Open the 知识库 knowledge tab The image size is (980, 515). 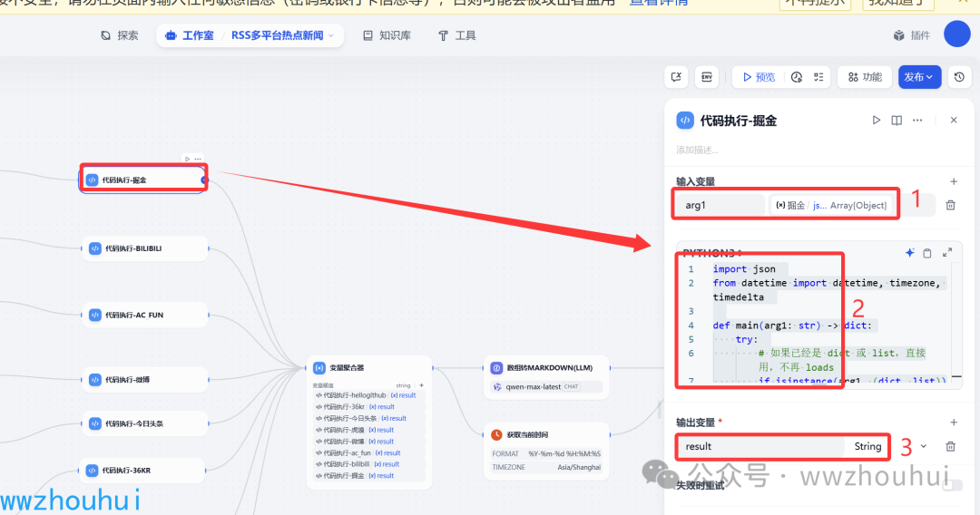click(387, 35)
